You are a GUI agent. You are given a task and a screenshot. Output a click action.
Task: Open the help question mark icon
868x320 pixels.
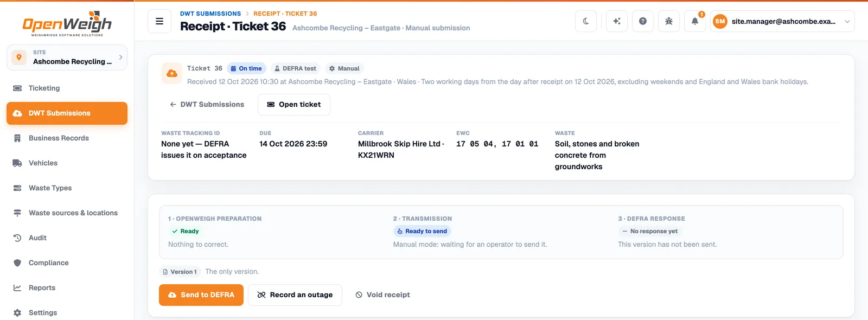tap(643, 21)
